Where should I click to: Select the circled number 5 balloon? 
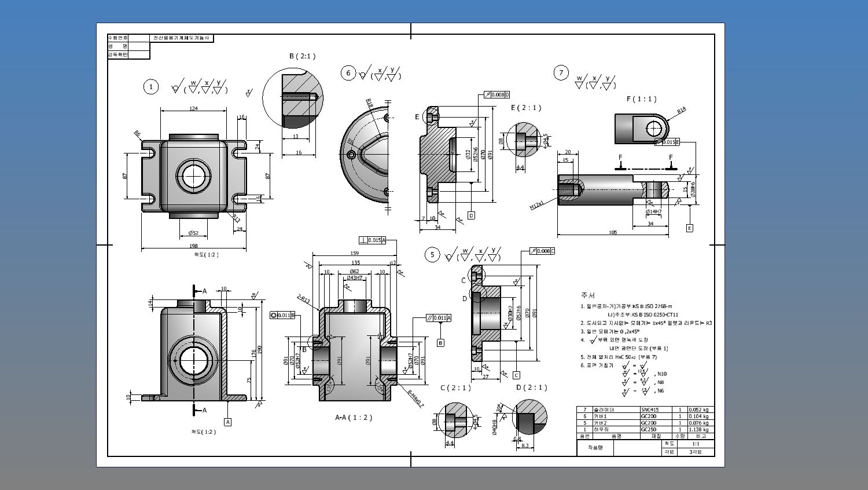click(x=432, y=255)
